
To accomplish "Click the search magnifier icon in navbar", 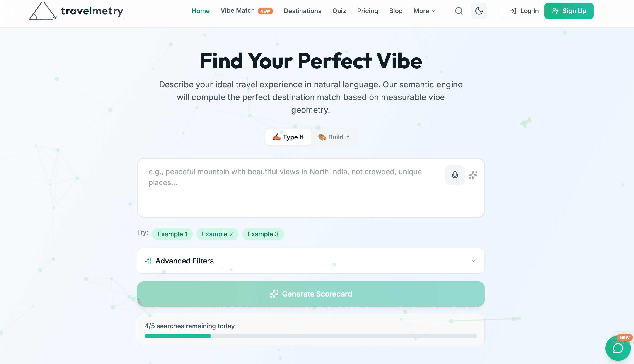I will click(459, 11).
